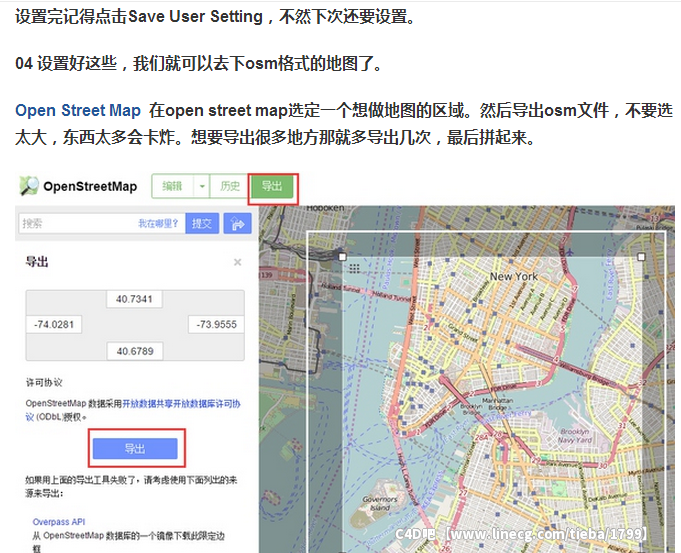Click the Manhattan Bridge map label
The width and height of the screenshot is (681, 553).
click(x=497, y=404)
